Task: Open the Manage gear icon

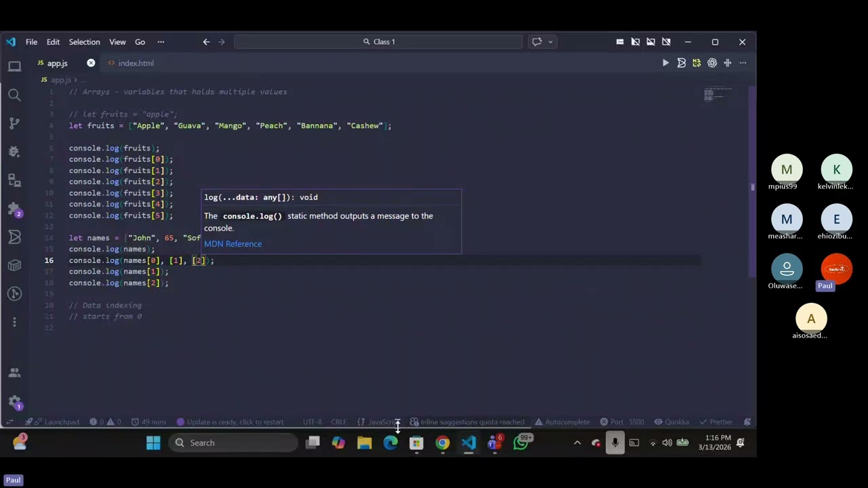Action: [x=14, y=401]
